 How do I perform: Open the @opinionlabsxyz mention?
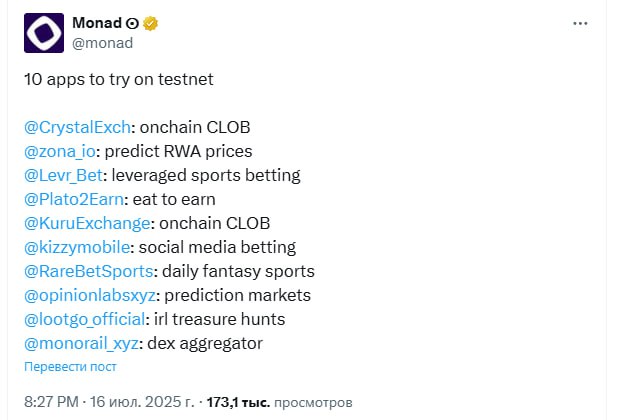tap(90, 296)
